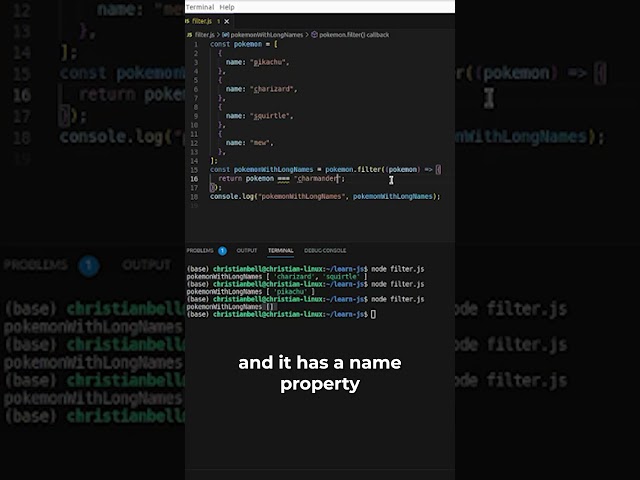Open the Help menu
Image resolution: width=640 pixels, height=480 pixels.
(227, 7)
